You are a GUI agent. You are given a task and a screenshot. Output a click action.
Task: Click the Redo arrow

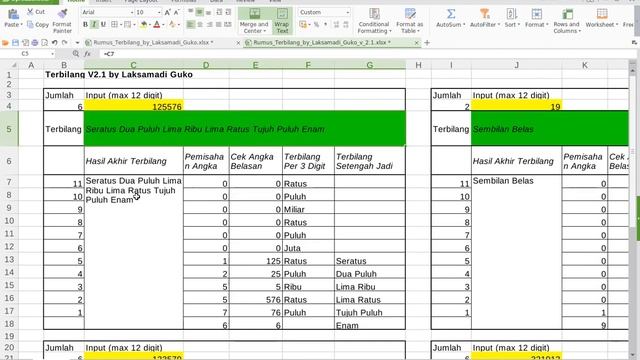tap(64, 42)
